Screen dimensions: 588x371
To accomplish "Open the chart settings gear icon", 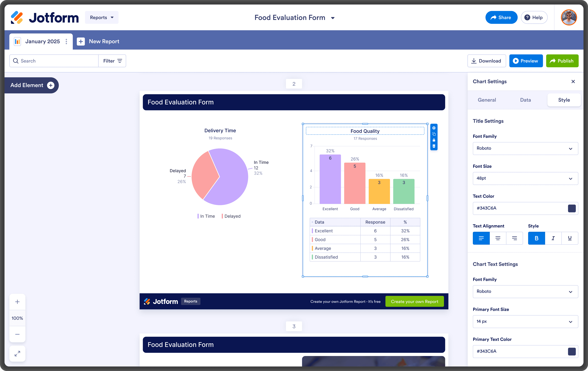I will point(434,128).
